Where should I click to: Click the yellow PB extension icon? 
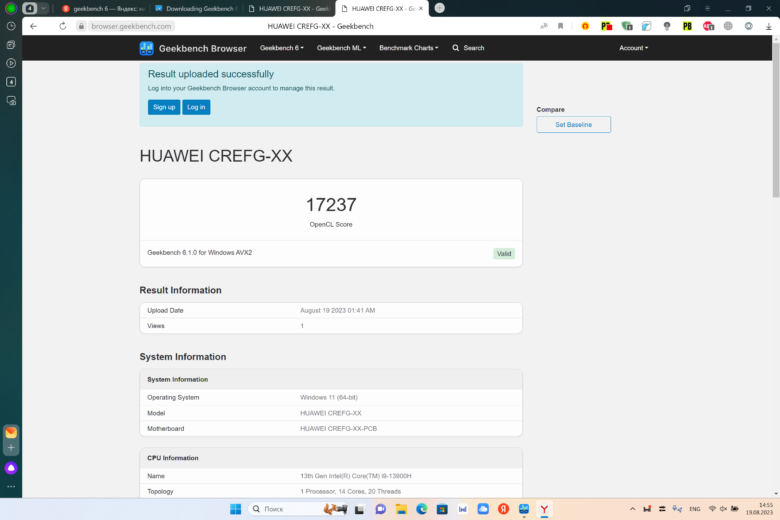tap(687, 26)
